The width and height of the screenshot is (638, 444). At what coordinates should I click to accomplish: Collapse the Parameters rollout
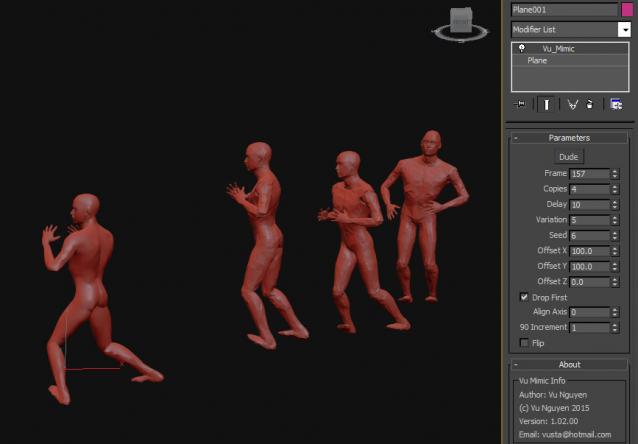[568, 138]
